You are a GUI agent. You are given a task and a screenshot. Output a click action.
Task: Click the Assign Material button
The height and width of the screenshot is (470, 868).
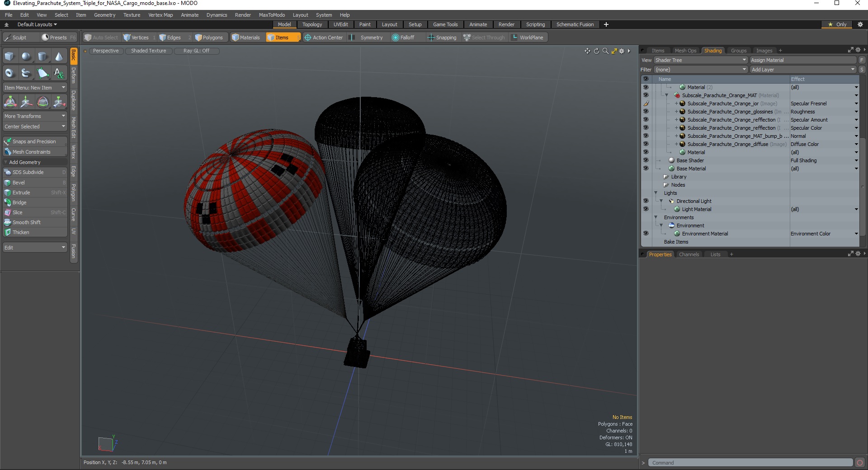[x=803, y=60]
